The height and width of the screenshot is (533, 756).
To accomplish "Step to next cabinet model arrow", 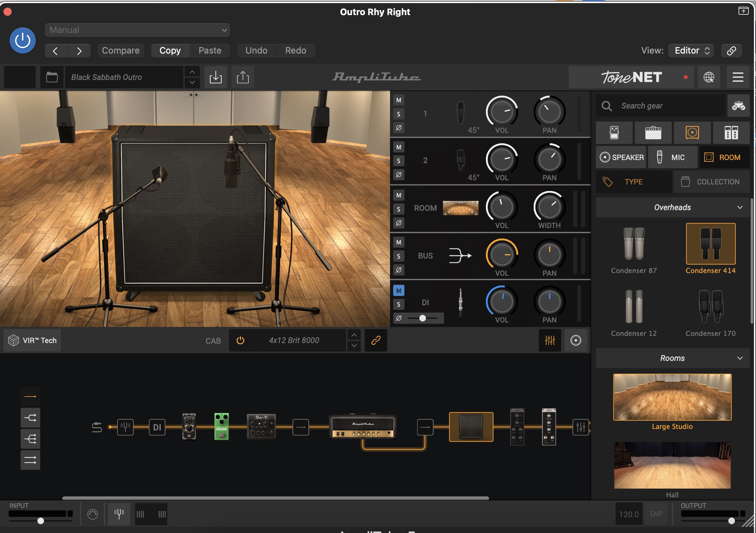I will (354, 346).
